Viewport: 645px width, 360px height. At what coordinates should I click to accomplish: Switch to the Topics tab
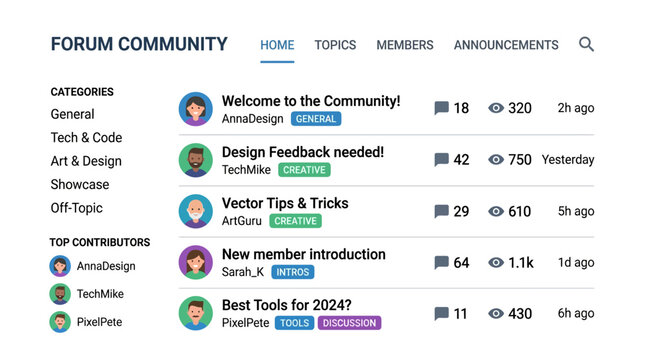(x=335, y=45)
